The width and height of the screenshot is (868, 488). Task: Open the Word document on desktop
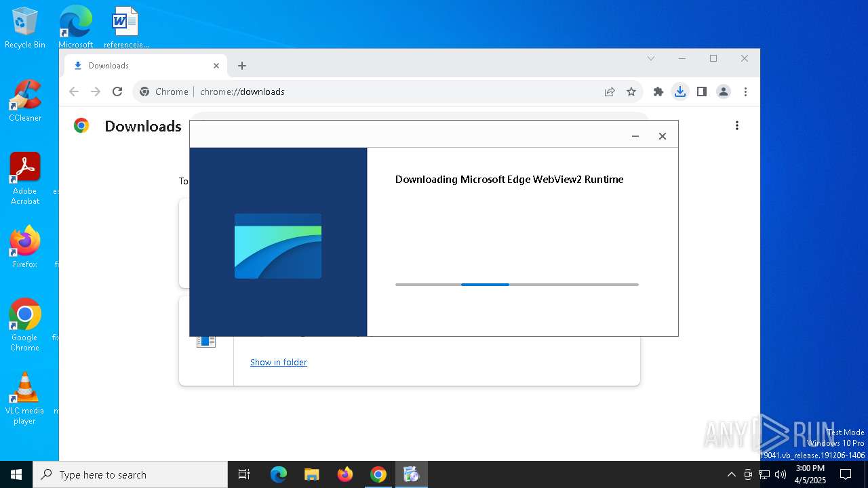pos(125,28)
